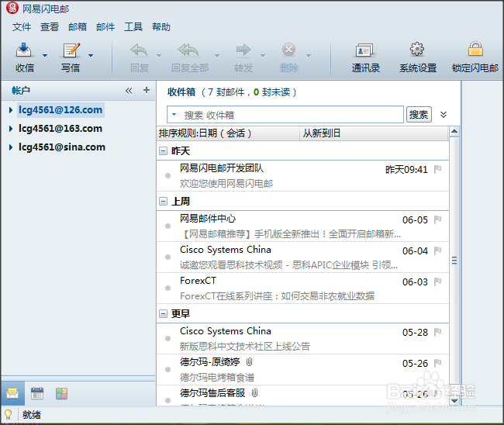Flag the Cisco email dated 06-04
Screen dimensions: 504x425
(x=437, y=251)
